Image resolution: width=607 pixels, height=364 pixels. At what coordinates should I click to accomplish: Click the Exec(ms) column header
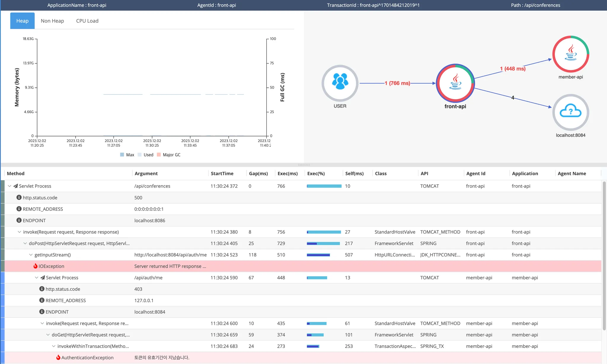pyautogui.click(x=287, y=173)
